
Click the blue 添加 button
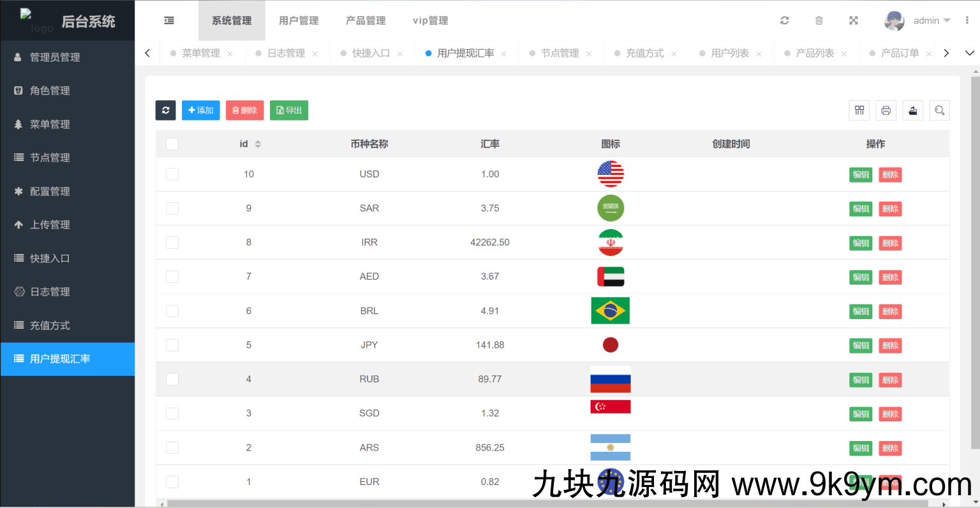[x=200, y=110]
